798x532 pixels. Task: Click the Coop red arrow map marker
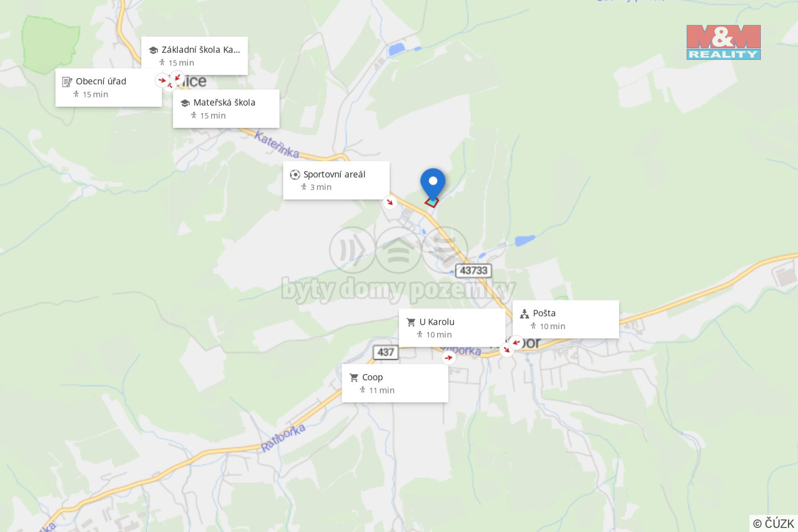[449, 357]
